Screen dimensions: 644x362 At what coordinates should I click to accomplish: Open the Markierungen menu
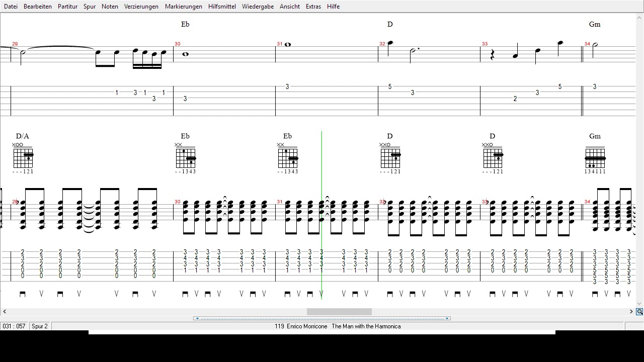click(x=184, y=7)
